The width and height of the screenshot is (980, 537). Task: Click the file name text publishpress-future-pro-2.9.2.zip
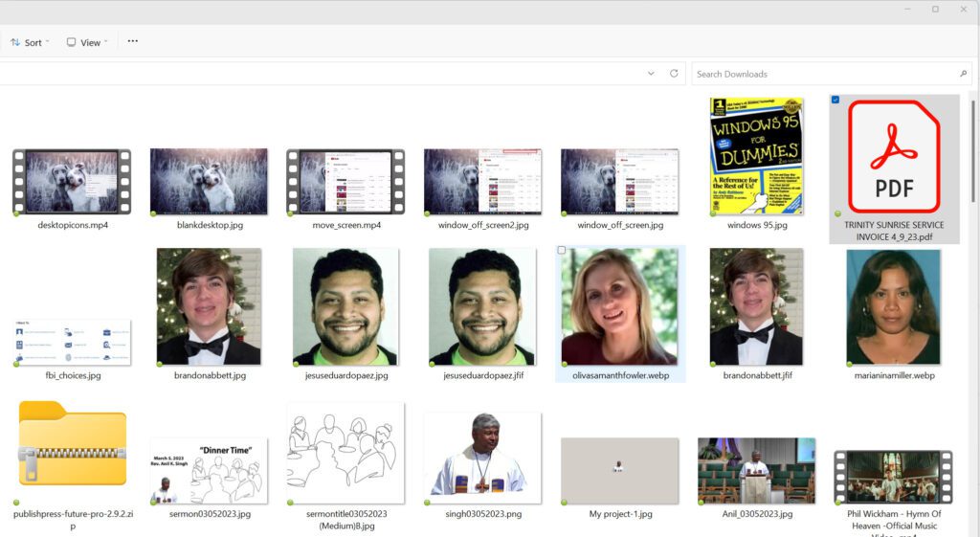73,520
